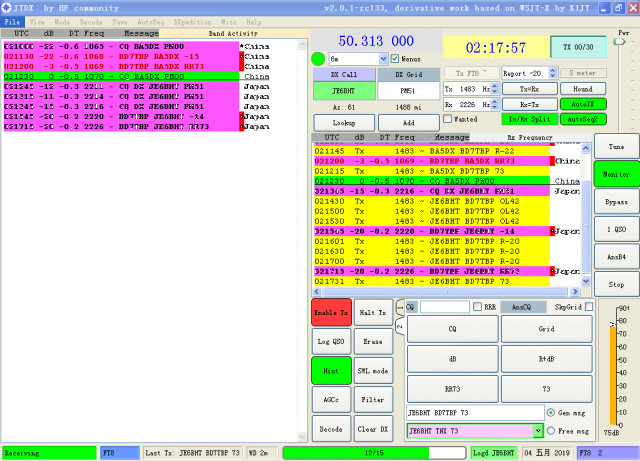The height and width of the screenshot is (461, 640).
Task: Toggle the AutoSeq2 button
Action: point(583,119)
